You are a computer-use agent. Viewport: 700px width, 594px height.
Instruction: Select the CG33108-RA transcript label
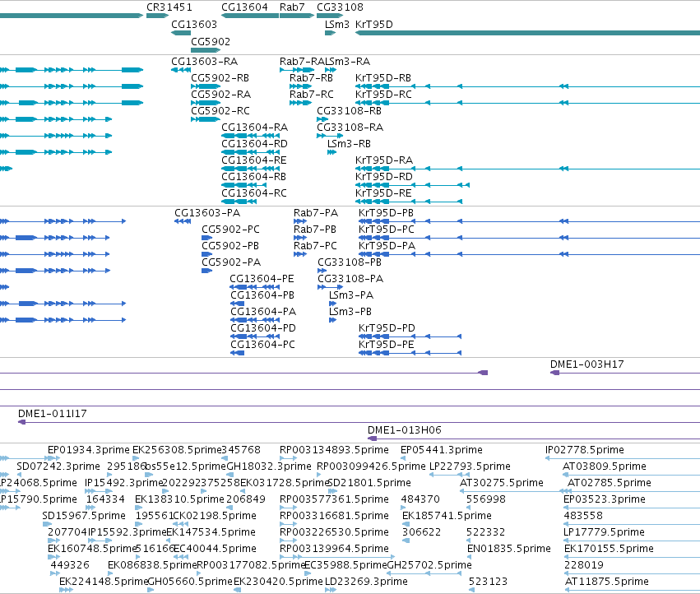pos(350,128)
